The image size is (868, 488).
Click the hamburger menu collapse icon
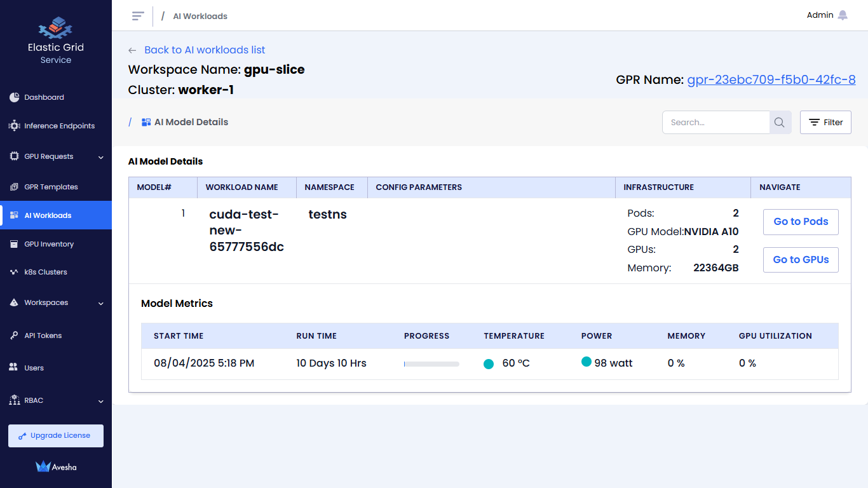(x=138, y=16)
